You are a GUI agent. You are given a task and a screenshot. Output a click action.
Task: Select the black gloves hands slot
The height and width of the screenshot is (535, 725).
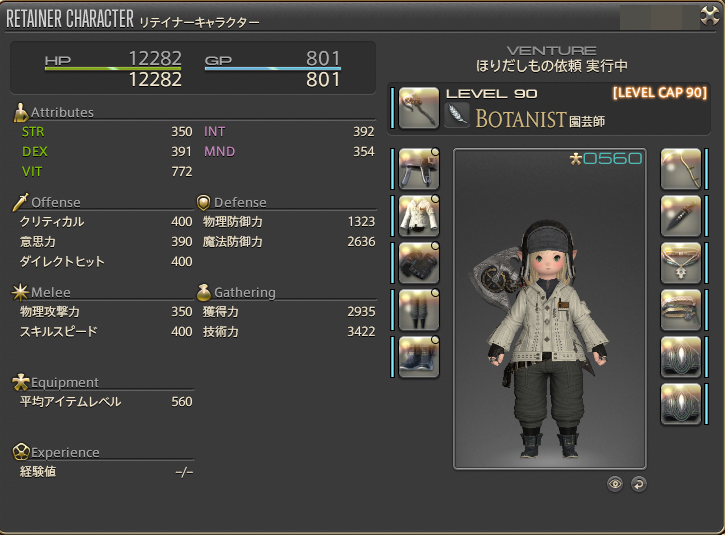pos(418,263)
